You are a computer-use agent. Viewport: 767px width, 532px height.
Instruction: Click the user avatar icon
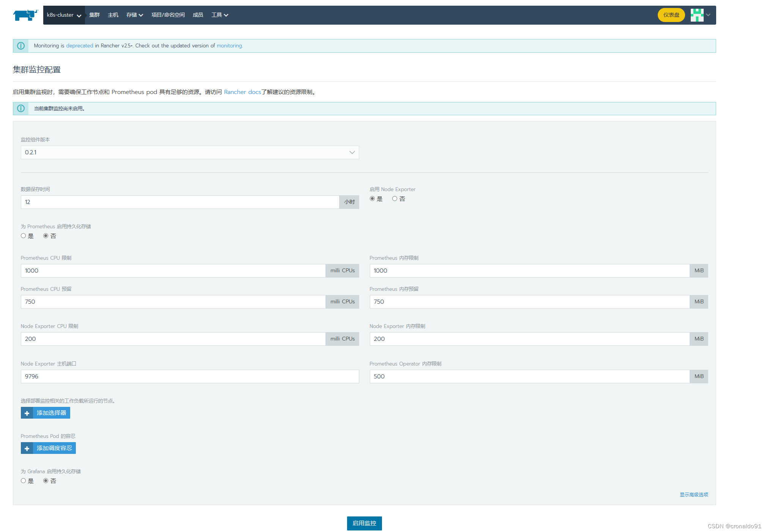(x=697, y=15)
